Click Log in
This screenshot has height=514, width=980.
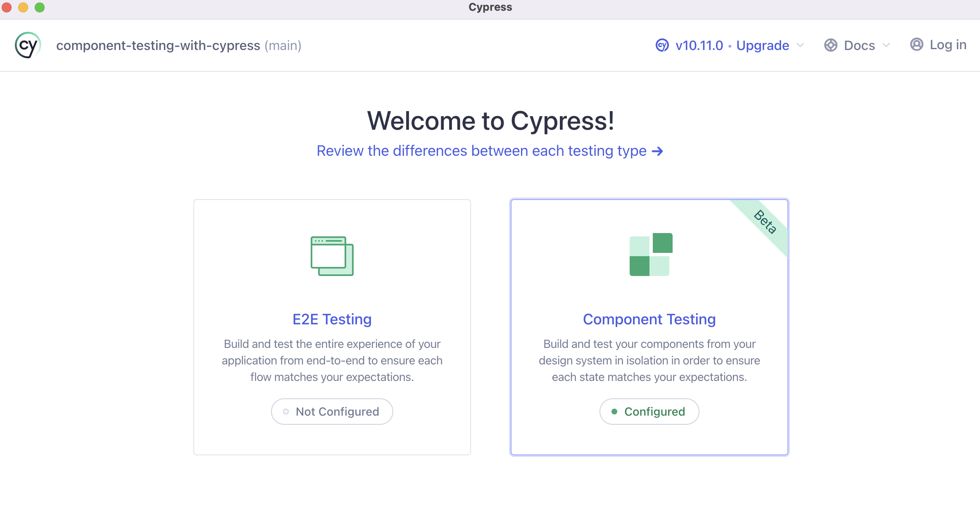[948, 45]
